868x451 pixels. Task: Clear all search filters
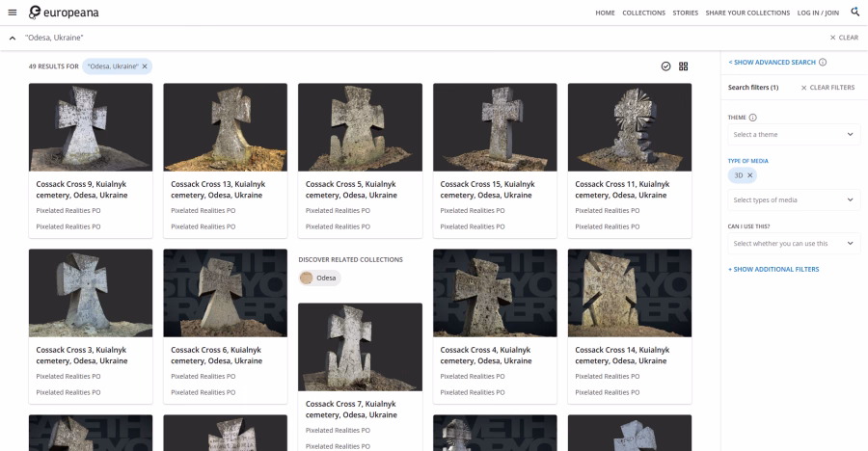(x=827, y=88)
